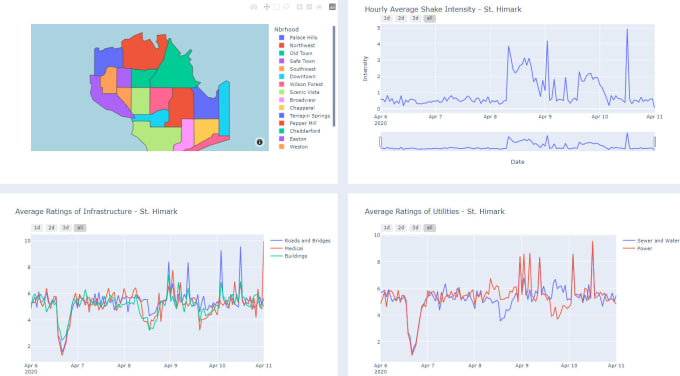Toggle Scenic Vista legend entry
The height and width of the screenshot is (376, 680).
(x=299, y=92)
